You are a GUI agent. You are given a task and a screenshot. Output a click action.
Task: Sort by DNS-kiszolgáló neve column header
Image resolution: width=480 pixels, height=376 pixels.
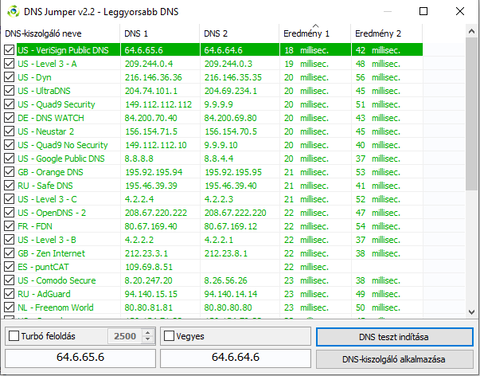pyautogui.click(x=60, y=33)
